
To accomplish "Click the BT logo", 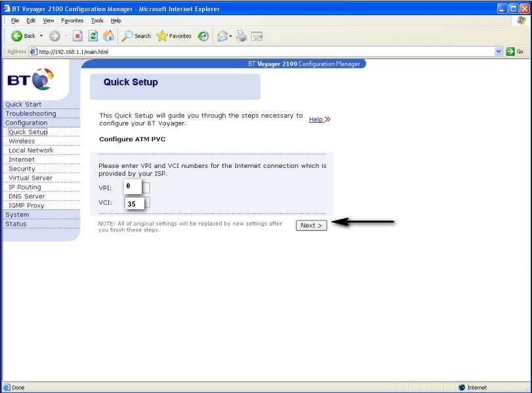I will click(x=31, y=79).
